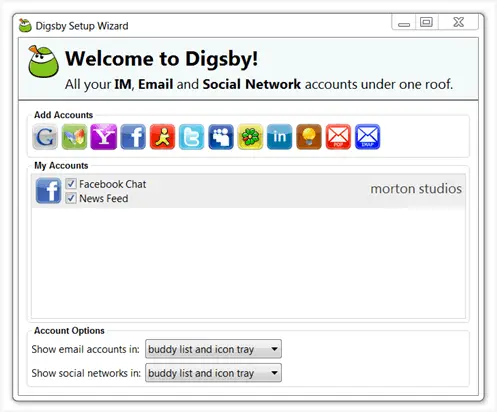Viewport: 497px width, 412px height.
Task: Uncheck the News Feed checkbox
Action: point(71,198)
